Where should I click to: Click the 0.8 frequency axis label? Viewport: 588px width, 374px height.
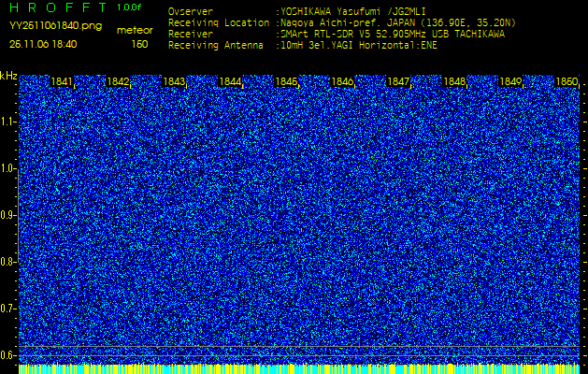coord(7,262)
